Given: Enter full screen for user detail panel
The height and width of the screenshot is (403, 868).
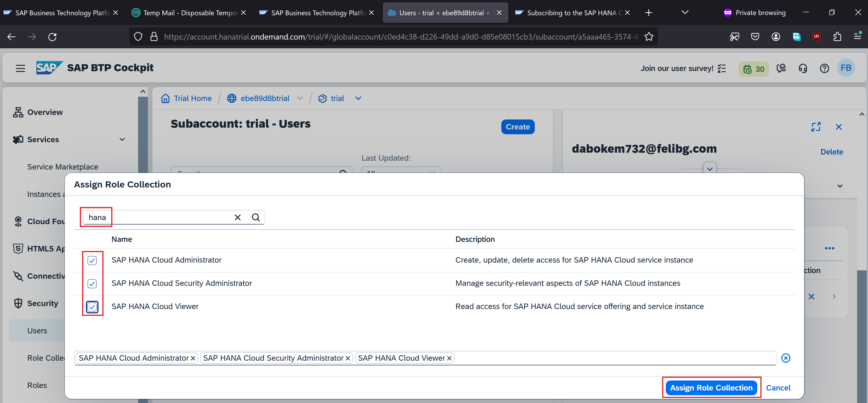Looking at the screenshot, I should (816, 127).
